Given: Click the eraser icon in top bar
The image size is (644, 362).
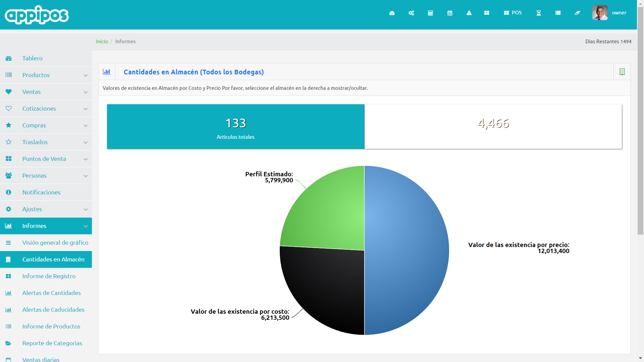Looking at the screenshot, I should 577,13.
